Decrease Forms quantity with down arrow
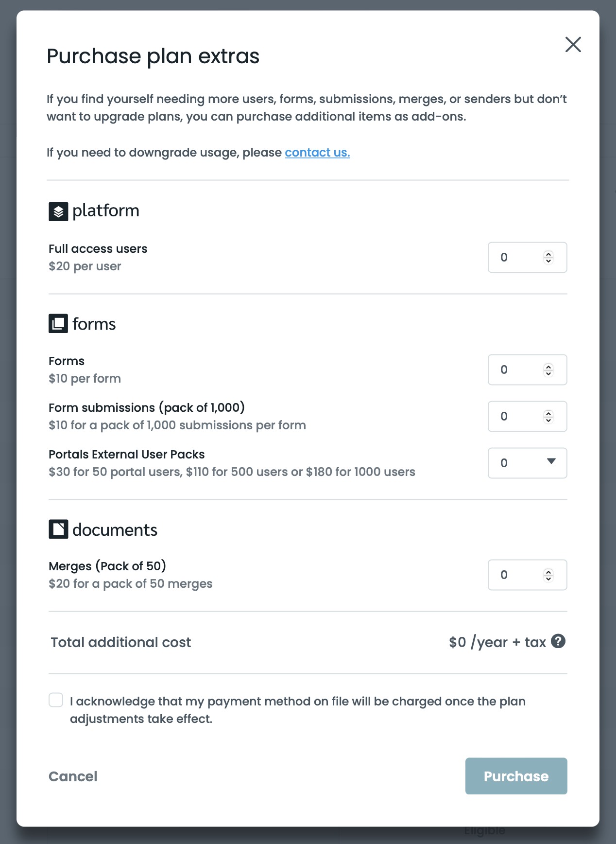Image resolution: width=616 pixels, height=844 pixels. [548, 373]
